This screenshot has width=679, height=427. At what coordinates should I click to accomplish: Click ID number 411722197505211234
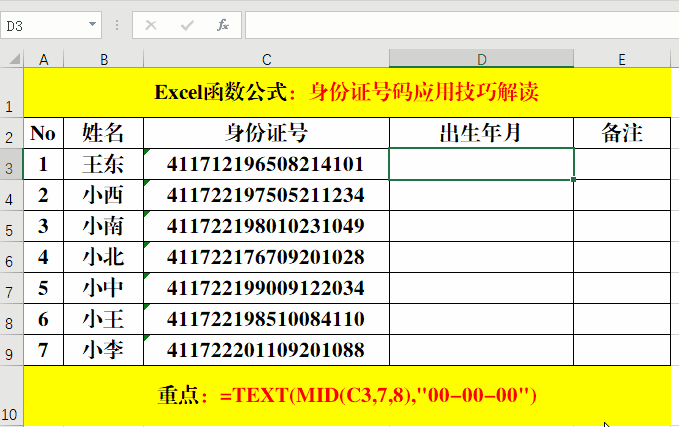(x=266, y=195)
